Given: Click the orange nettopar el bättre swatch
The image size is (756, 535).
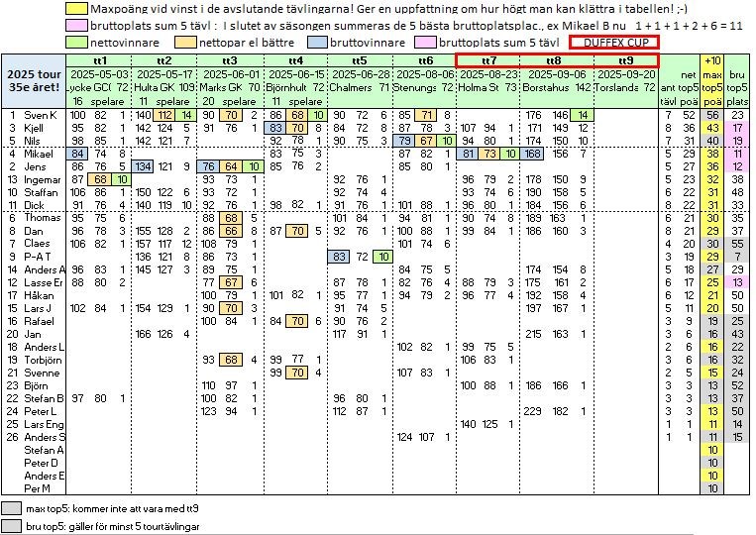Looking at the screenshot, I should pyautogui.click(x=185, y=43).
